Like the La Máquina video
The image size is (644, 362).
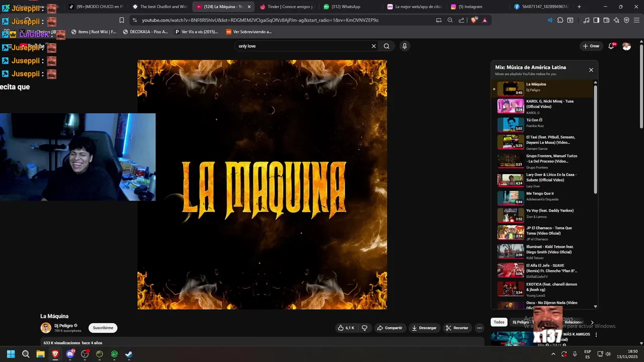(x=346, y=328)
